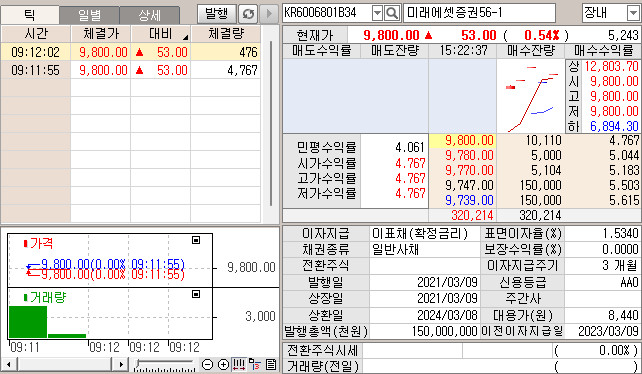Image resolution: width=642 pixels, height=374 pixels.
Task: Open chart indicator settings icon
Action: coord(255,364)
